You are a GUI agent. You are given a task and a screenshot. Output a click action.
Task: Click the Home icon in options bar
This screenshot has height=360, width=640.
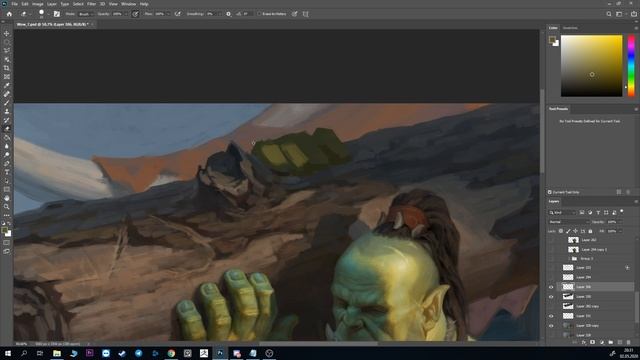point(9,14)
